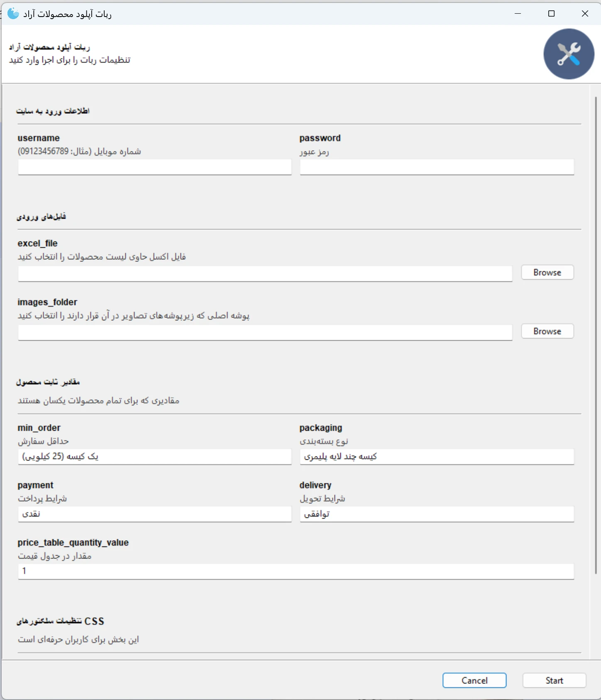Select the packaging text field
This screenshot has width=601, height=700.
437,456
